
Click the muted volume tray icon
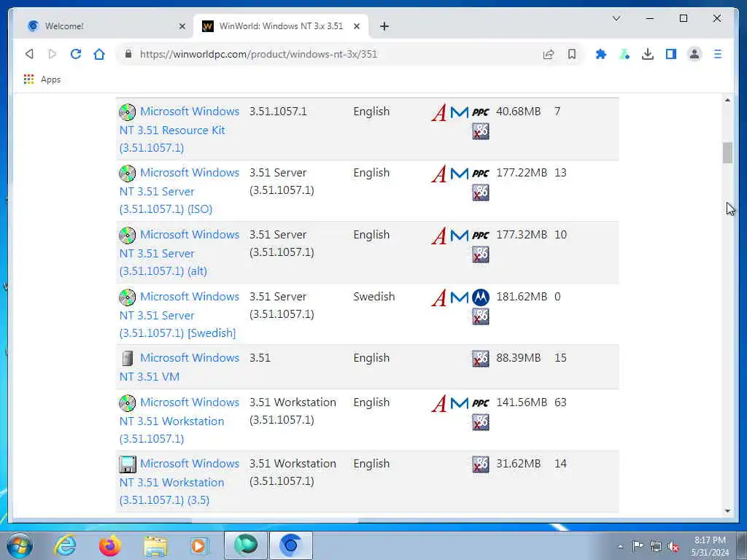(673, 546)
